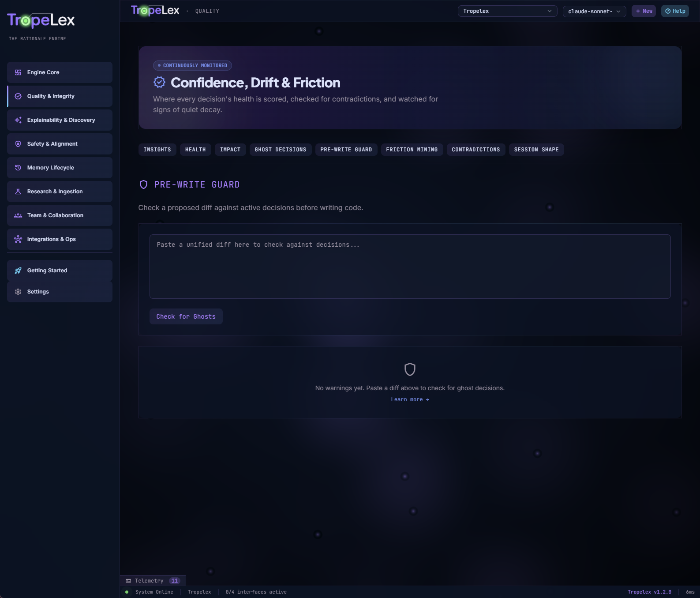Open Integrations & Ops section
Image resolution: width=700 pixels, height=598 pixels.
(60, 239)
